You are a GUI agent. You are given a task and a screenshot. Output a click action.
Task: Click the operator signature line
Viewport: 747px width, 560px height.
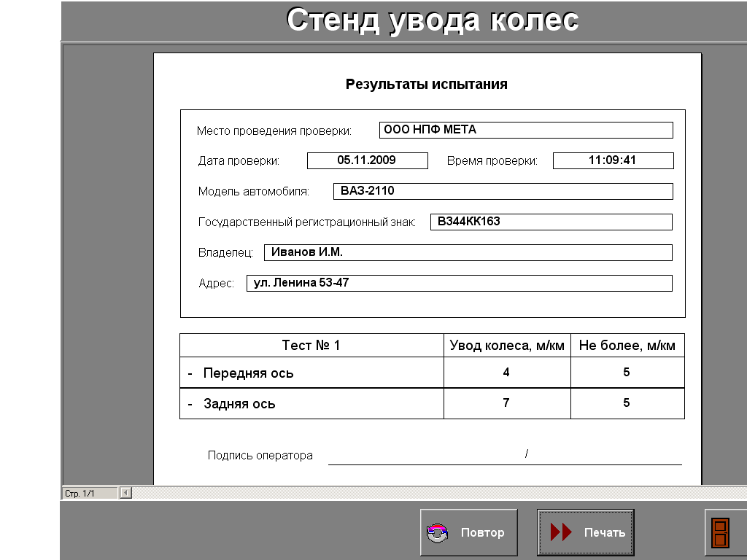click(x=505, y=464)
